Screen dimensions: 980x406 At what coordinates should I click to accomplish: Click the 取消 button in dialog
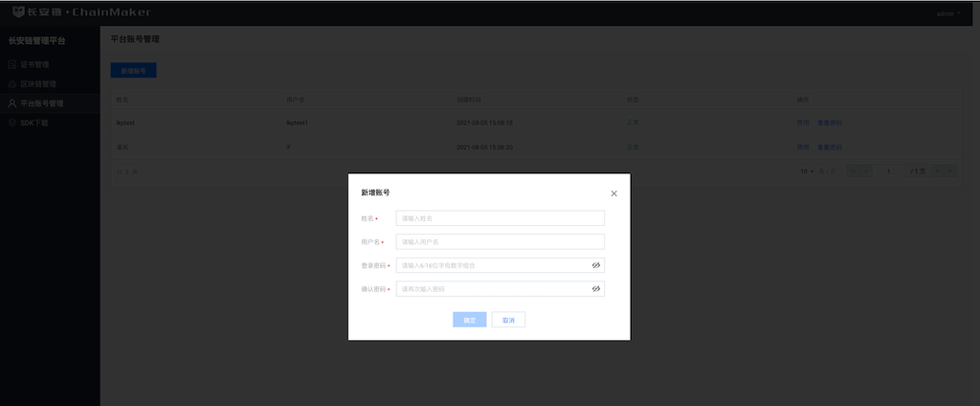(x=508, y=320)
